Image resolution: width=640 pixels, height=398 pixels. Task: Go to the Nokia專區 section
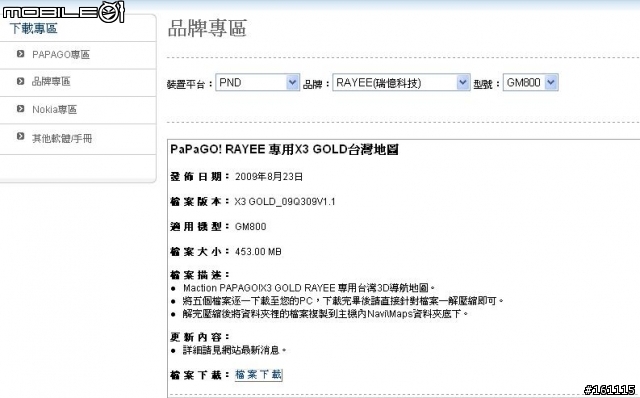(x=54, y=109)
